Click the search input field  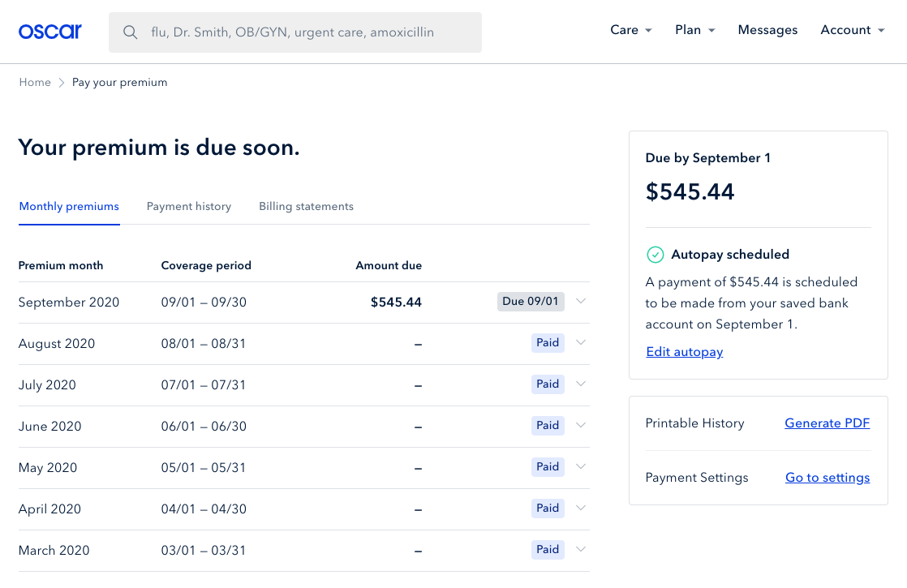[x=308, y=32]
